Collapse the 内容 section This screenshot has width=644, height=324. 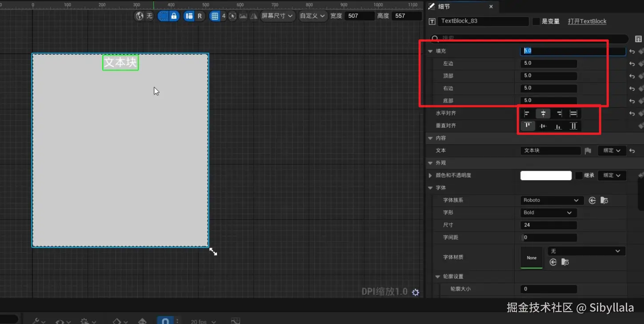(x=430, y=138)
